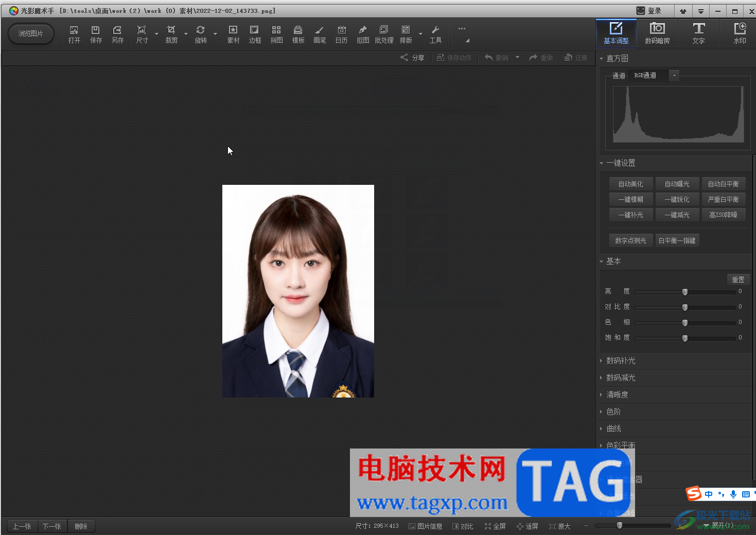Open the RGB channel dropdown
Screen dimensions: 756x535
pos(674,76)
